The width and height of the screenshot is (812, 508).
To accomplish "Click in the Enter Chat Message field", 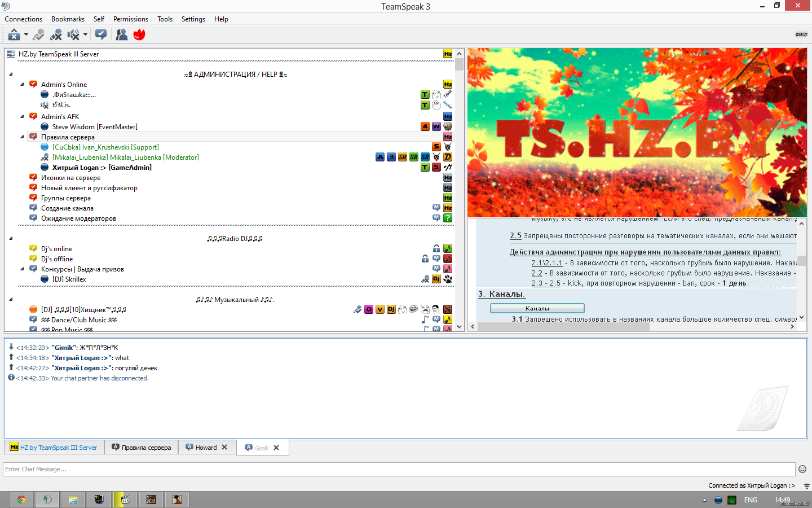I will (399, 469).
